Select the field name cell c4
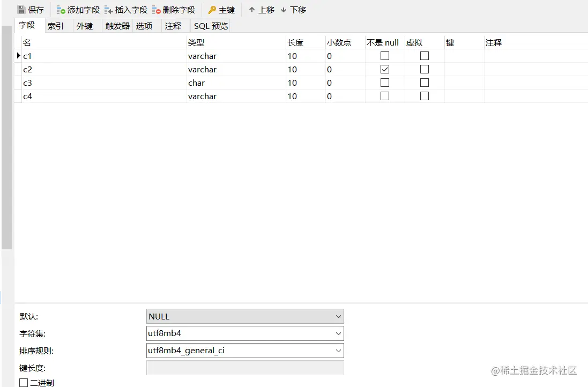Screen dimensions: 588x387 coord(104,96)
